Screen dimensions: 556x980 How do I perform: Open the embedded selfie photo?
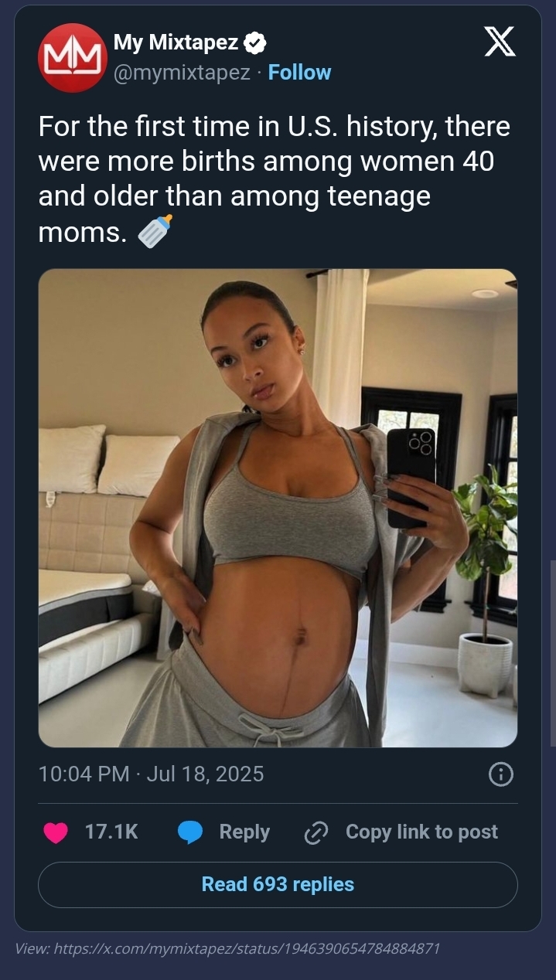coord(278,508)
